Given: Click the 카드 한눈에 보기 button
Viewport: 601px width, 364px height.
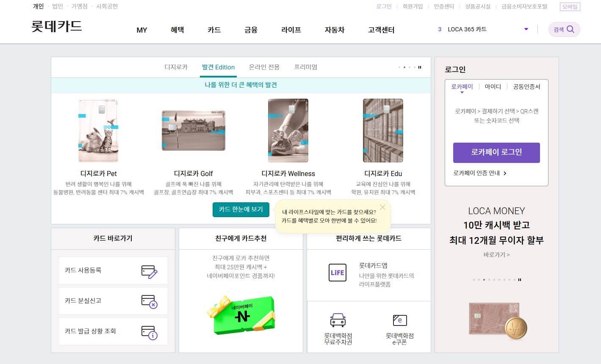Looking at the screenshot, I should pos(241,209).
